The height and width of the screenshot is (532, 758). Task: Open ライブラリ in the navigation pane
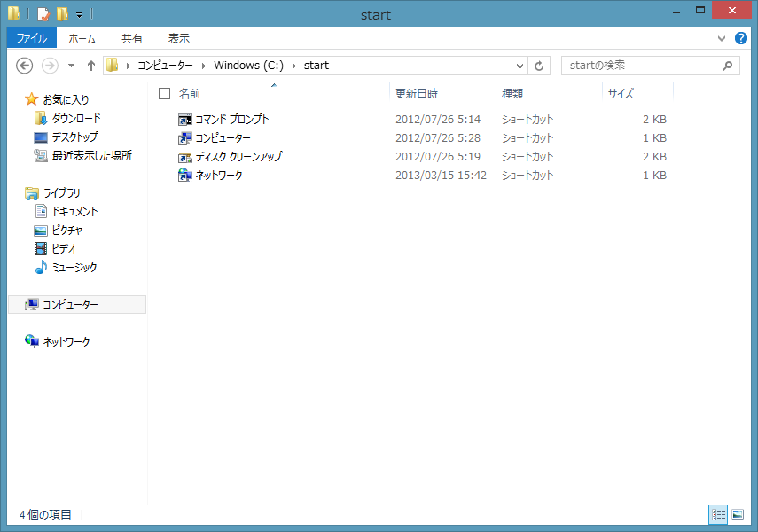tap(61, 193)
